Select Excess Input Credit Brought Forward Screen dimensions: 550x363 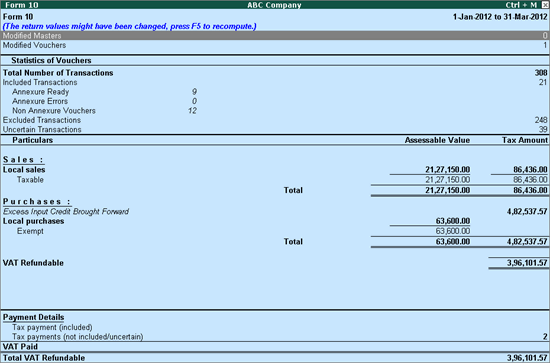pyautogui.click(x=275, y=211)
